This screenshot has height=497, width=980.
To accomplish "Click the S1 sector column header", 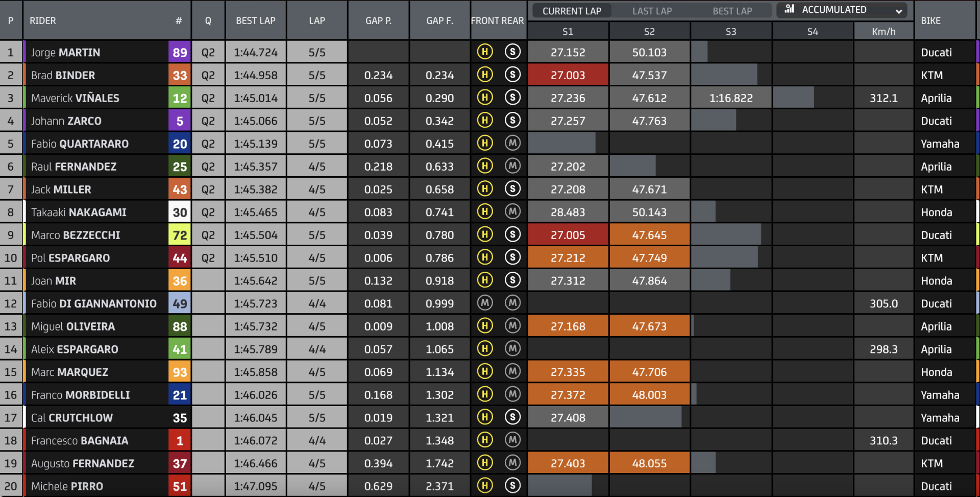I will [568, 32].
